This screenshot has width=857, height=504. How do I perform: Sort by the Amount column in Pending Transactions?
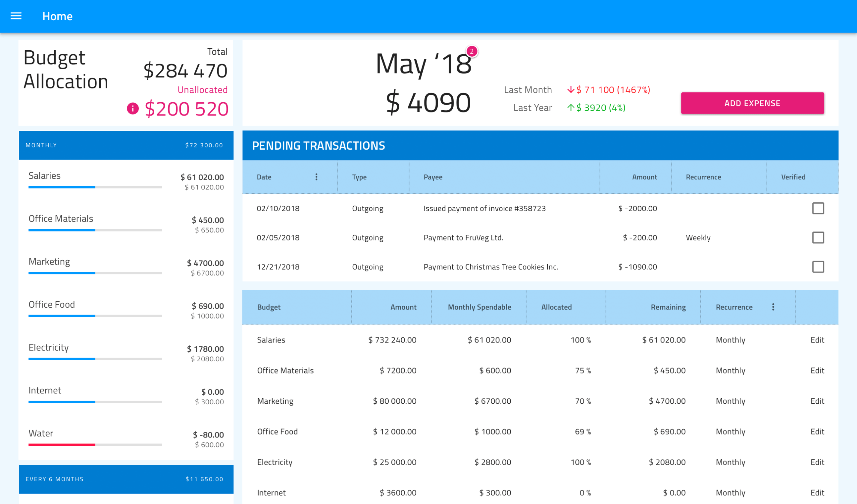(x=644, y=177)
